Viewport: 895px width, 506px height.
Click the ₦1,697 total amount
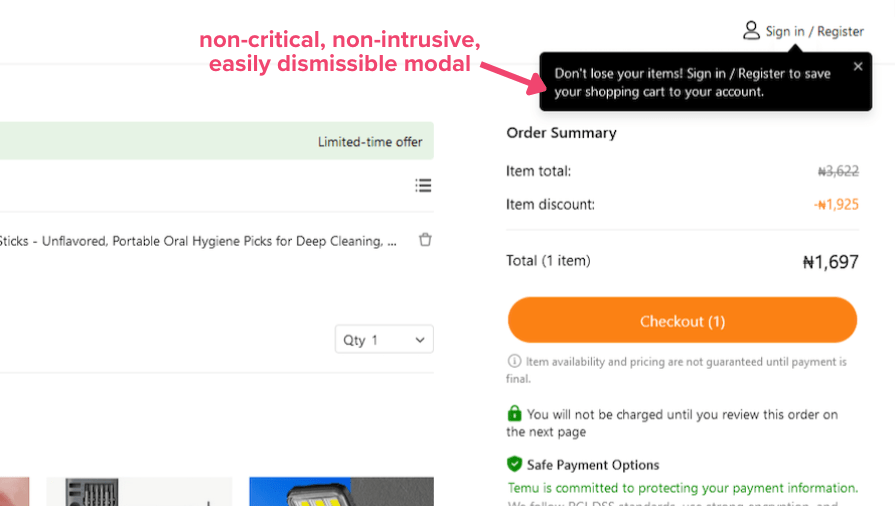coord(830,263)
